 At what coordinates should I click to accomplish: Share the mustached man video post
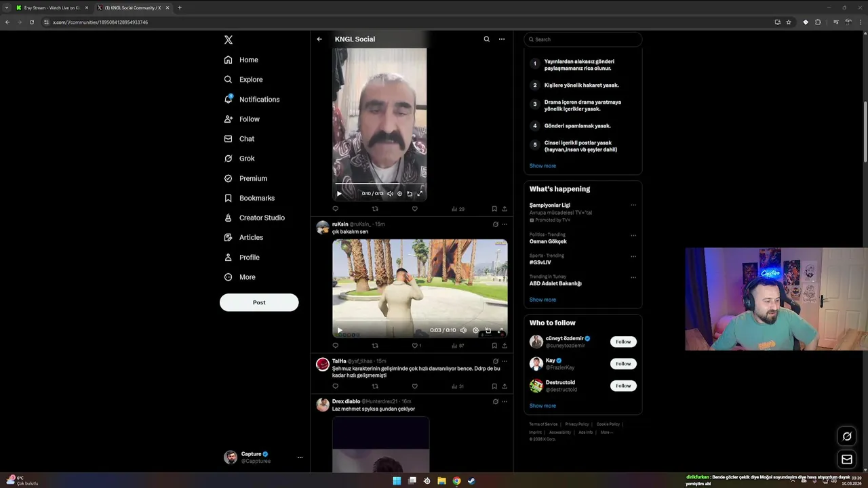(505, 209)
